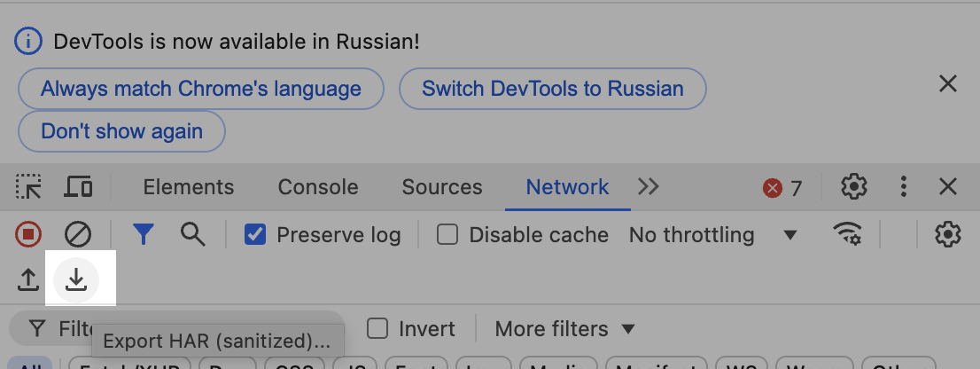
Task: Show more DevTools tabs chevron
Action: pyautogui.click(x=648, y=186)
